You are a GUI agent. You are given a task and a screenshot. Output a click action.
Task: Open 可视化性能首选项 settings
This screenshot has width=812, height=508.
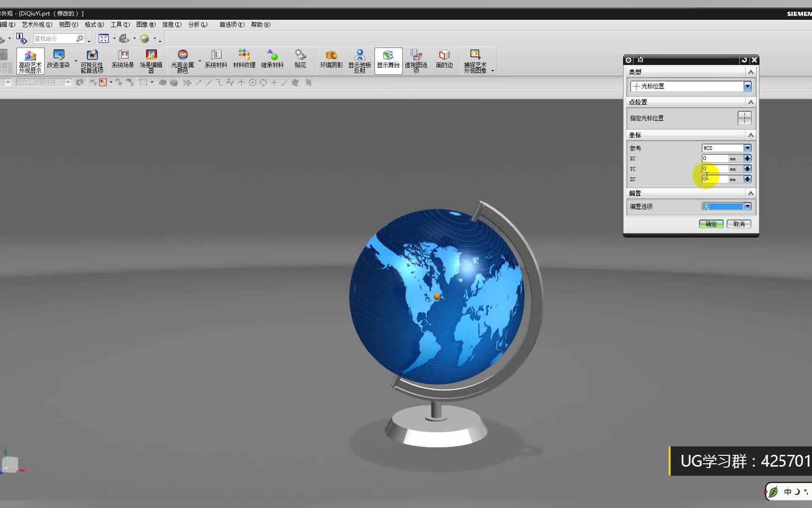point(92,61)
